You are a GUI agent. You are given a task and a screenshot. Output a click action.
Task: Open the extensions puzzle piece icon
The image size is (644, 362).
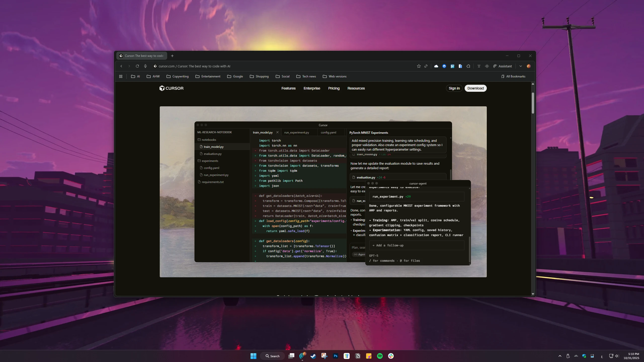click(x=468, y=66)
